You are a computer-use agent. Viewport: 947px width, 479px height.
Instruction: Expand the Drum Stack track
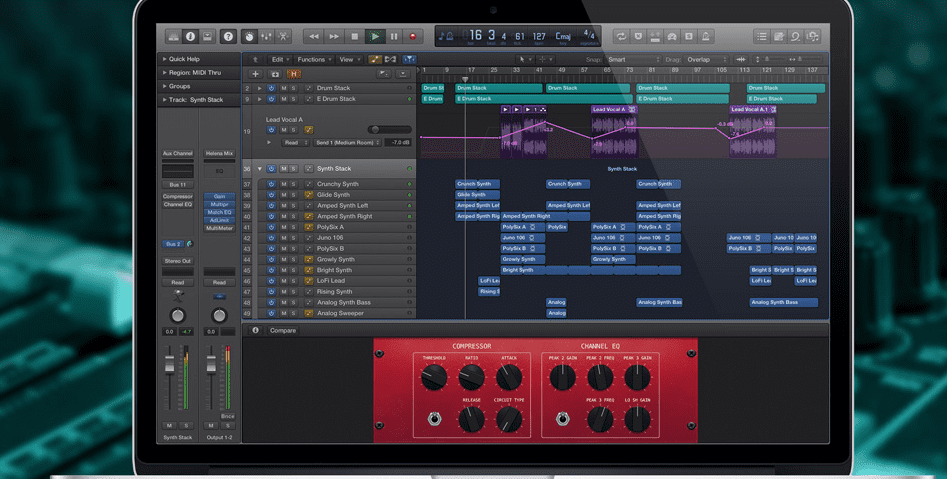coord(260,88)
